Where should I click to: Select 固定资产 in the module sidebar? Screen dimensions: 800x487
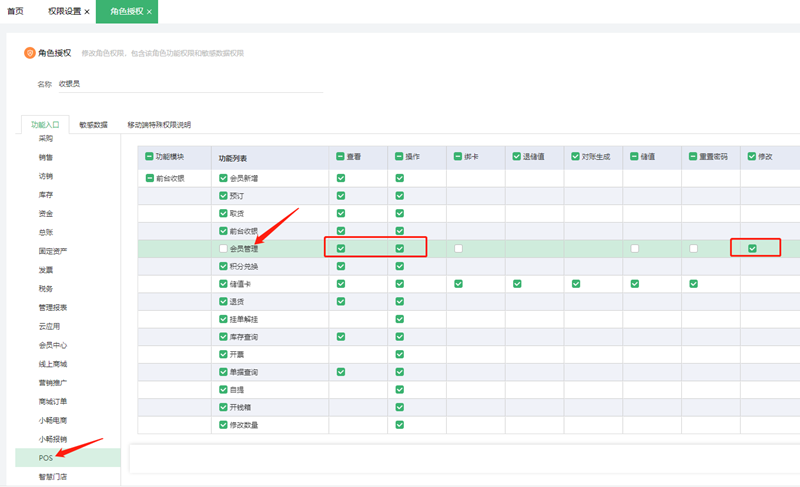(53, 251)
